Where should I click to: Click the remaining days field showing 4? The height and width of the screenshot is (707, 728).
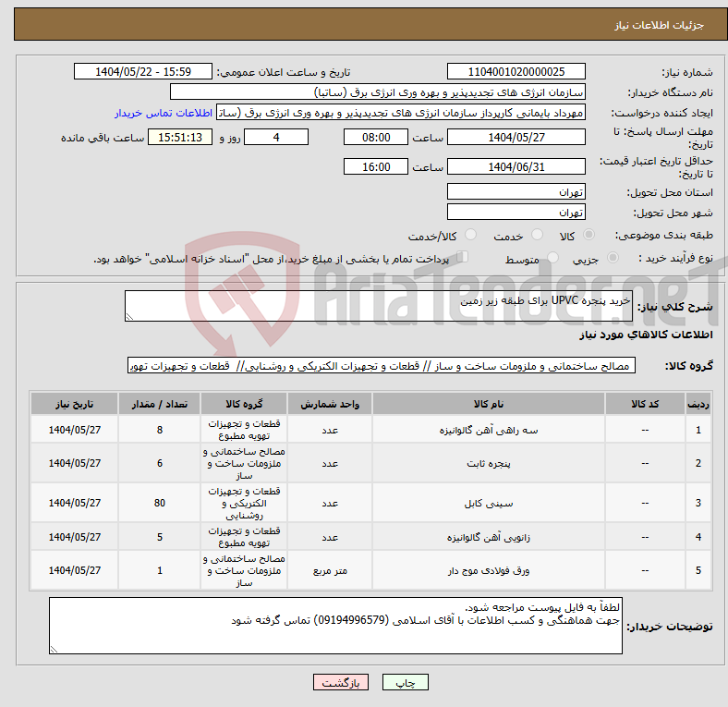pyautogui.click(x=276, y=137)
